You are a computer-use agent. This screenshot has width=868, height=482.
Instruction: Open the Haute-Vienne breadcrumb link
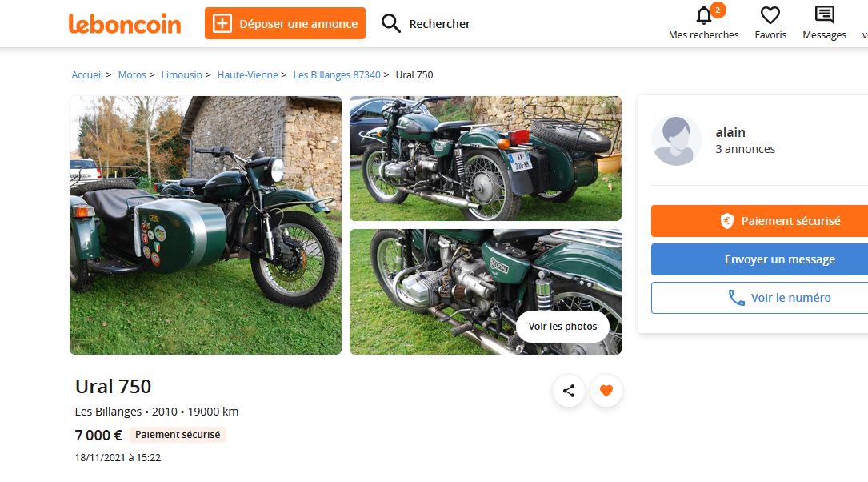point(247,75)
